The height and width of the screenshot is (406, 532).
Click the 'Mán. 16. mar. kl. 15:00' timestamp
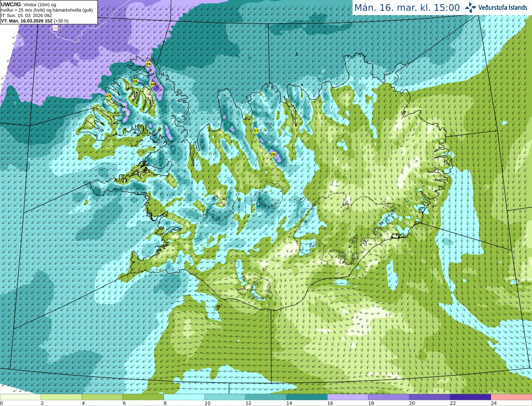(407, 7)
